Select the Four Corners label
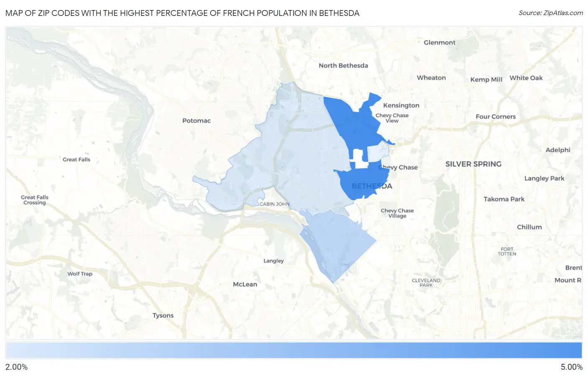 (x=496, y=117)
